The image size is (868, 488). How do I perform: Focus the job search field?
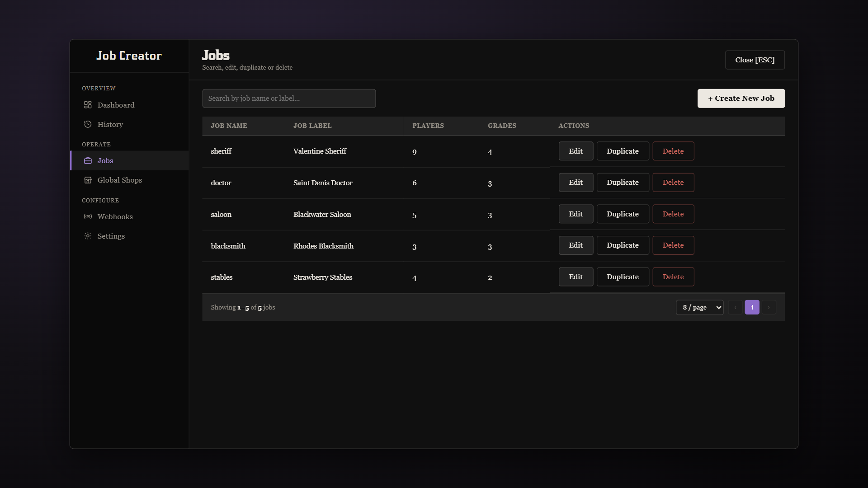[289, 99]
